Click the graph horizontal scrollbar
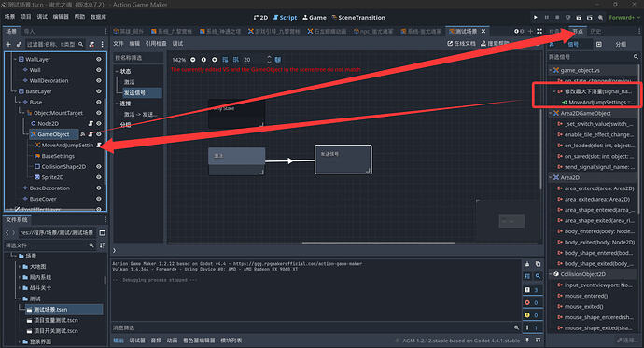 [379, 243]
